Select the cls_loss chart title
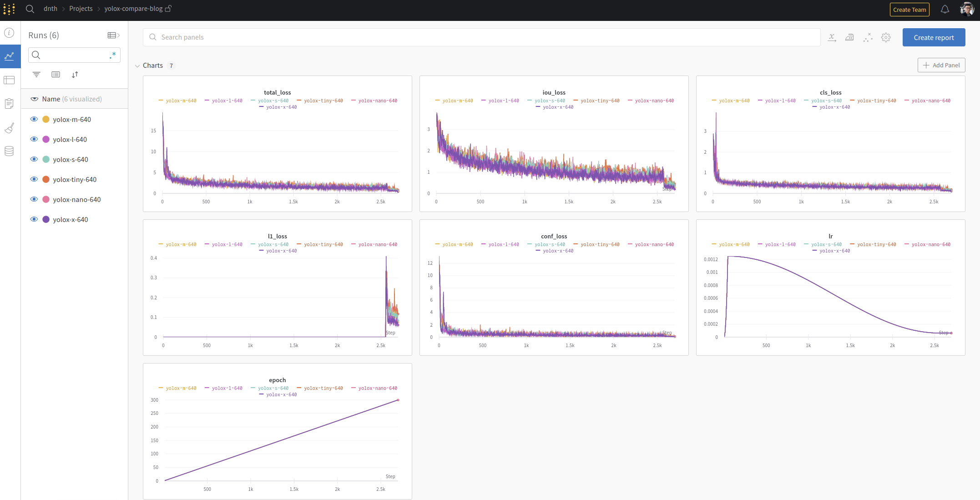 (x=831, y=92)
